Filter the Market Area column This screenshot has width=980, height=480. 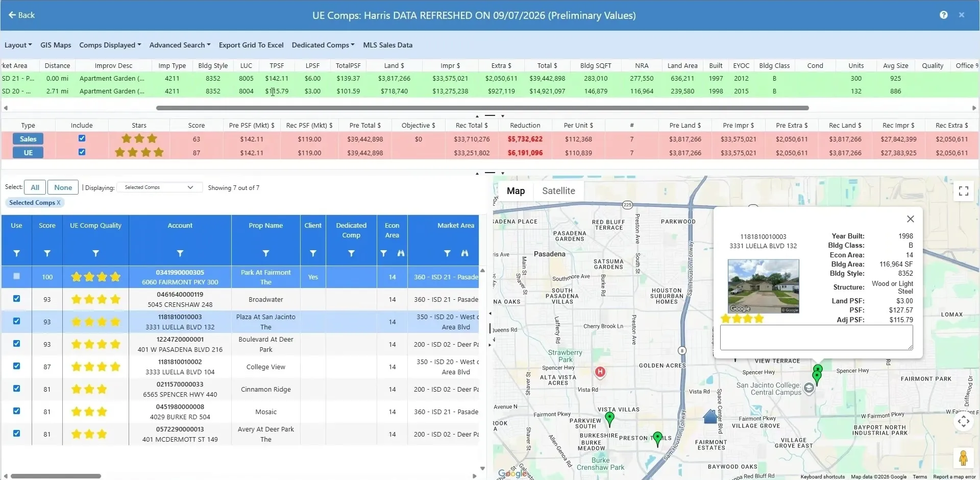pyautogui.click(x=447, y=253)
